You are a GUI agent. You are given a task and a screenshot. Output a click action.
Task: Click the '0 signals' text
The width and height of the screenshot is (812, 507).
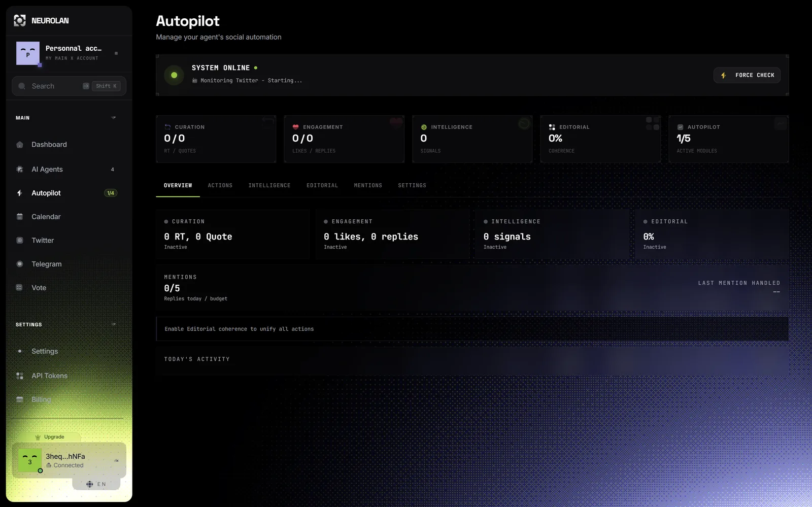[507, 236]
